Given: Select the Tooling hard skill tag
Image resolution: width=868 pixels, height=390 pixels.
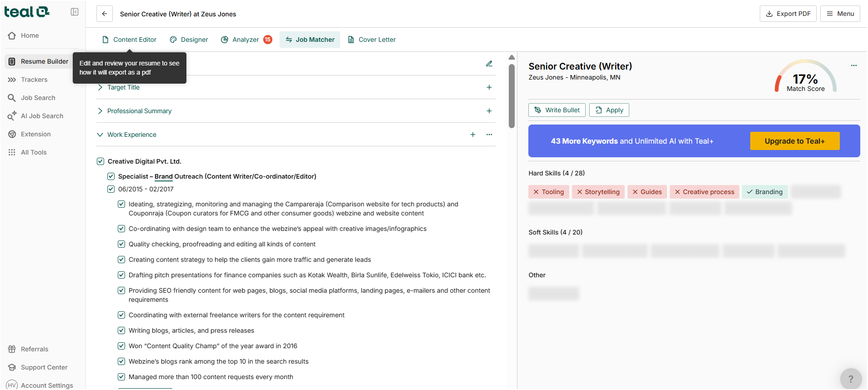Looking at the screenshot, I should coord(548,192).
